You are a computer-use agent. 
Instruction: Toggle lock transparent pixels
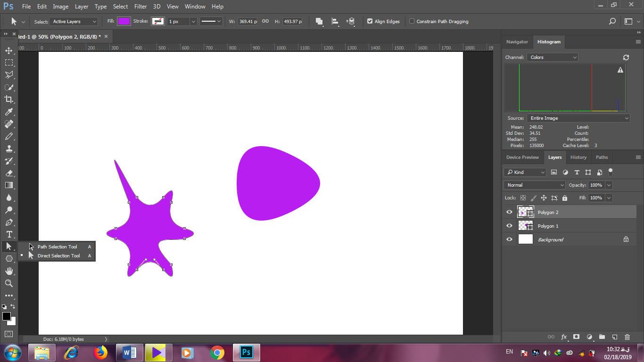pos(523,198)
